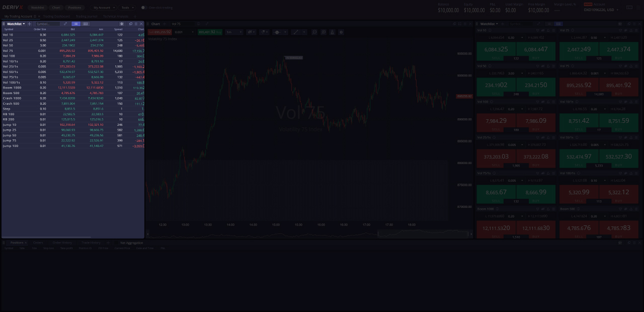The height and width of the screenshot is (312, 644).
Task: Click the flask icon on the chart toolbar
Action: click(x=333, y=32)
